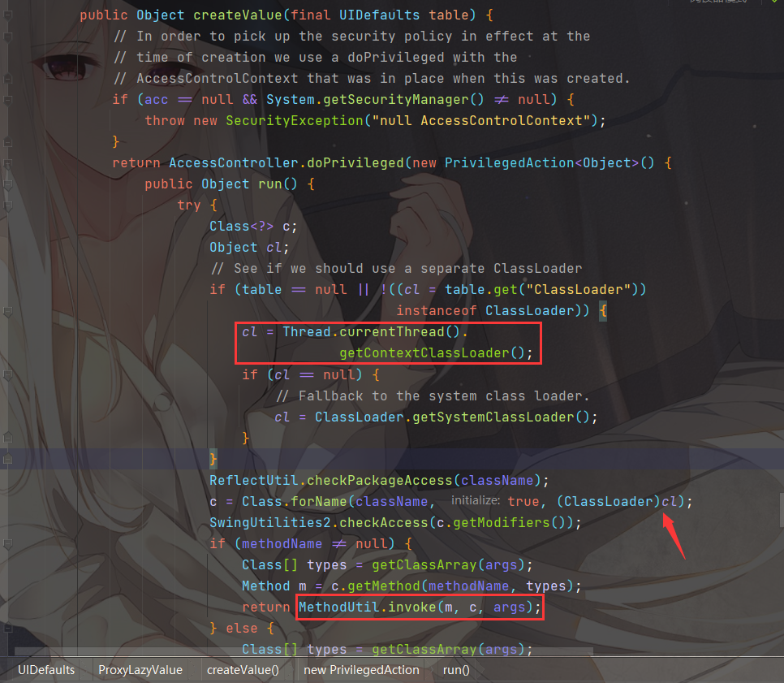784x683 pixels.
Task: Select the run() breadcrumb
Action: pos(456,670)
